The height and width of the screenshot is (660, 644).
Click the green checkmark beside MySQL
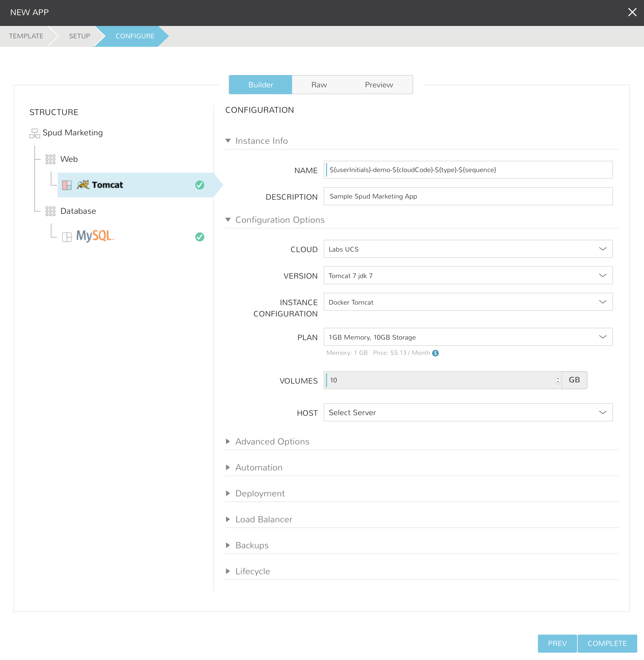[200, 237]
